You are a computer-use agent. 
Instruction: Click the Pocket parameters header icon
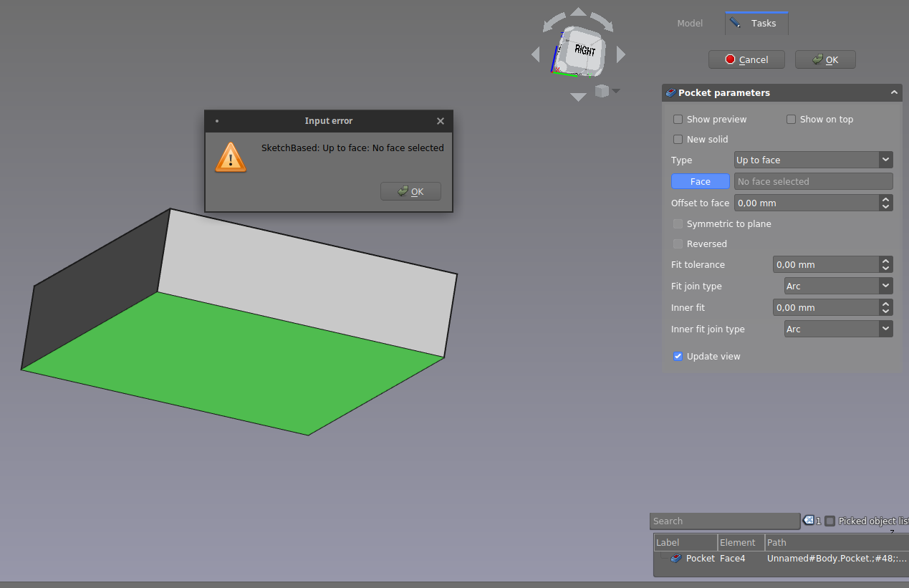coord(670,92)
